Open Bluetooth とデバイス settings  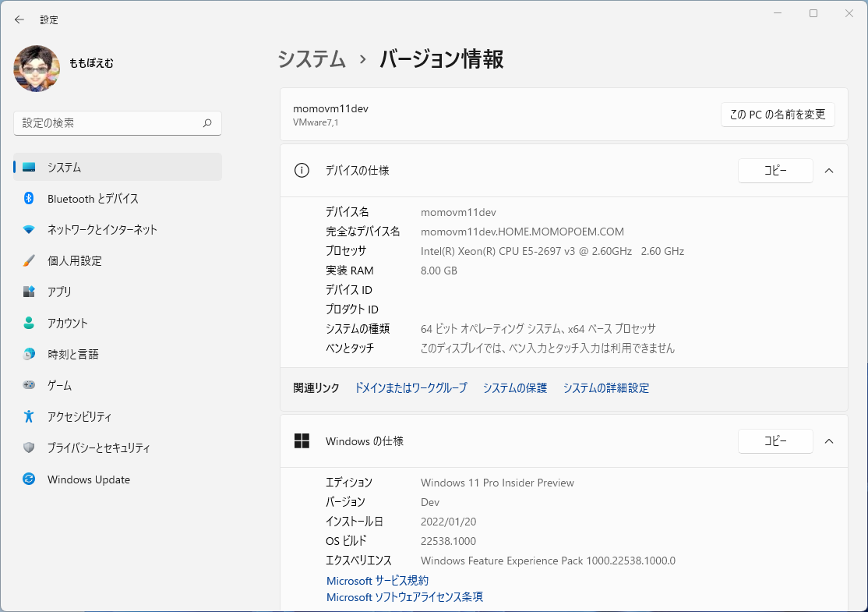pyautogui.click(x=118, y=198)
